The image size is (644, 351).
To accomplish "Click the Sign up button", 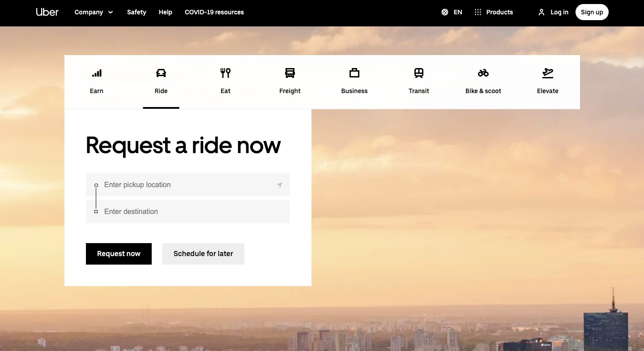I will 592,12.
